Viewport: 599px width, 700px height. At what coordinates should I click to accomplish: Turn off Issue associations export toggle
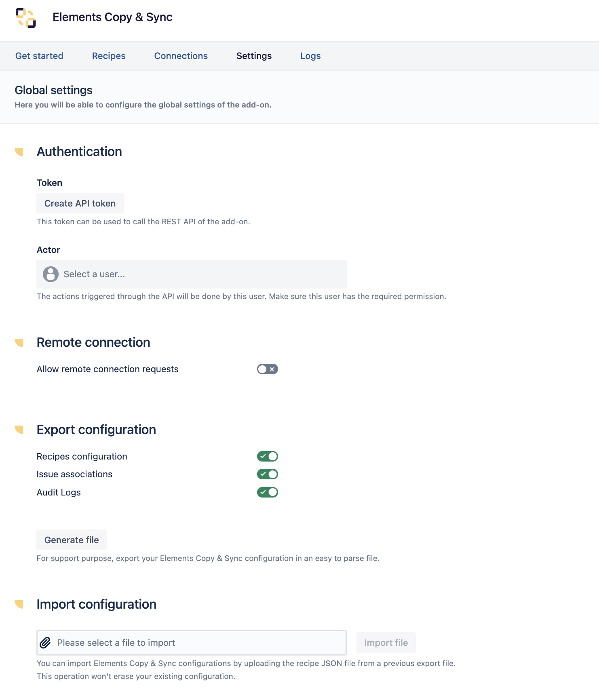267,474
